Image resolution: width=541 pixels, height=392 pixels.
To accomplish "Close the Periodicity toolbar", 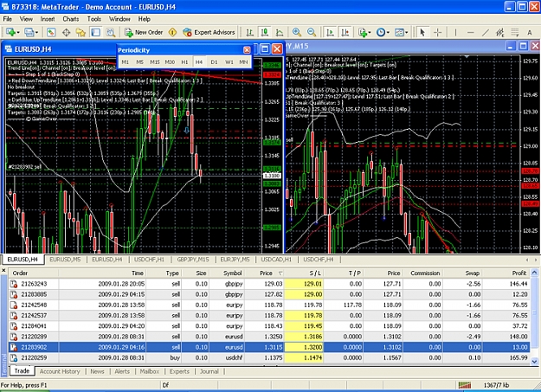I will (247, 50).
